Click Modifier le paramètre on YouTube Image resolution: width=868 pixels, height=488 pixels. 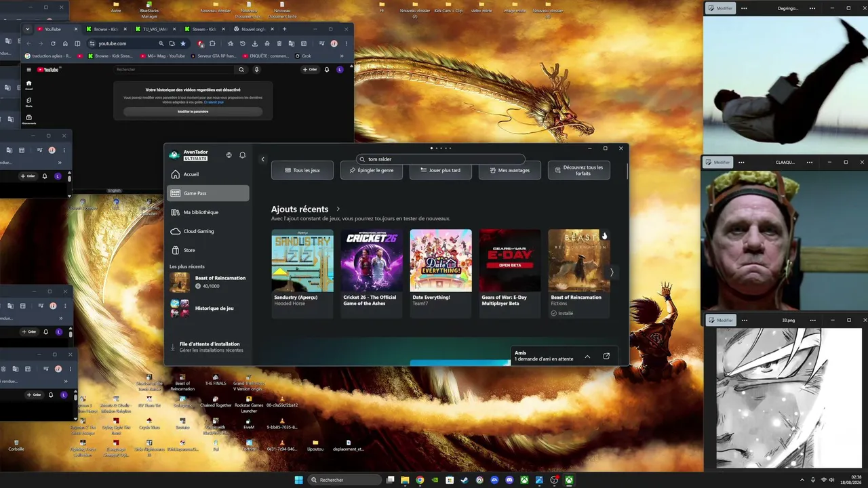click(x=193, y=111)
